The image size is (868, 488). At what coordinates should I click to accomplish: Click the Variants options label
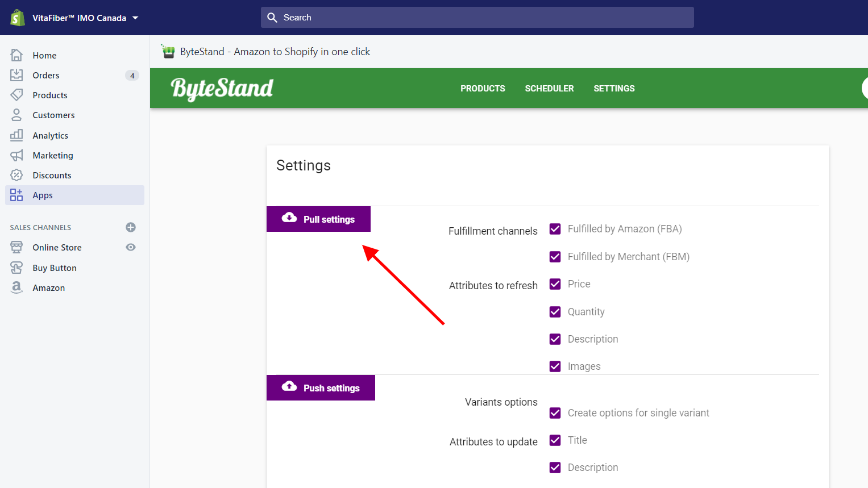(501, 402)
